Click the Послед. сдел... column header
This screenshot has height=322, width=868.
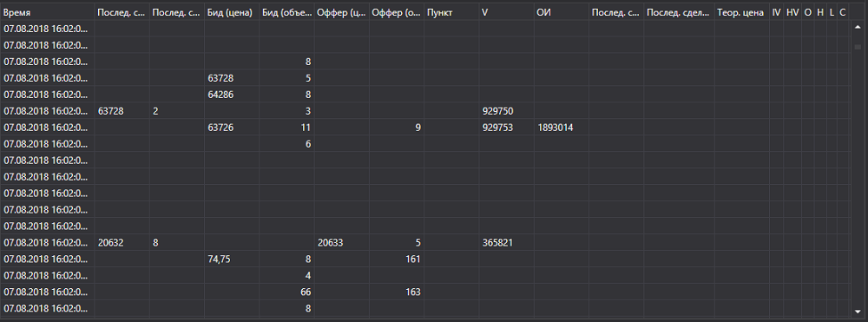(679, 12)
